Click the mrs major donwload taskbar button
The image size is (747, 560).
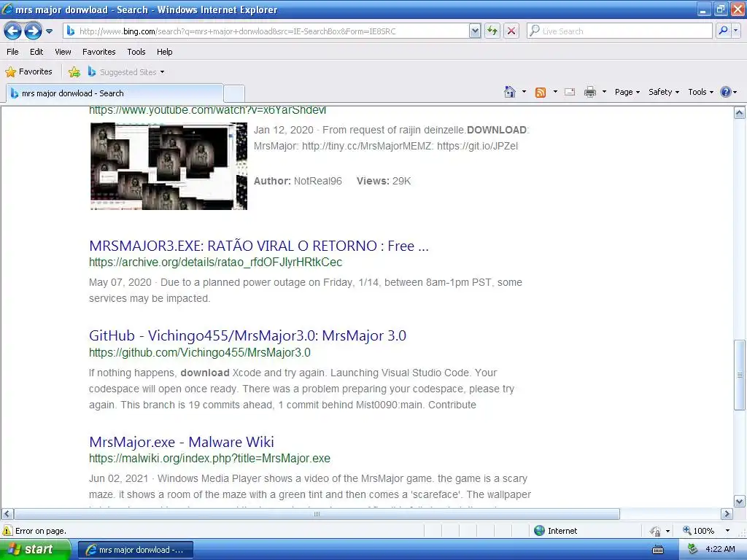pos(135,550)
